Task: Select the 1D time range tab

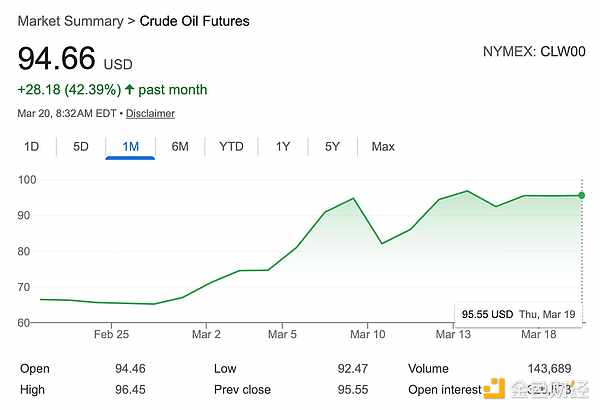Action: pos(31,147)
